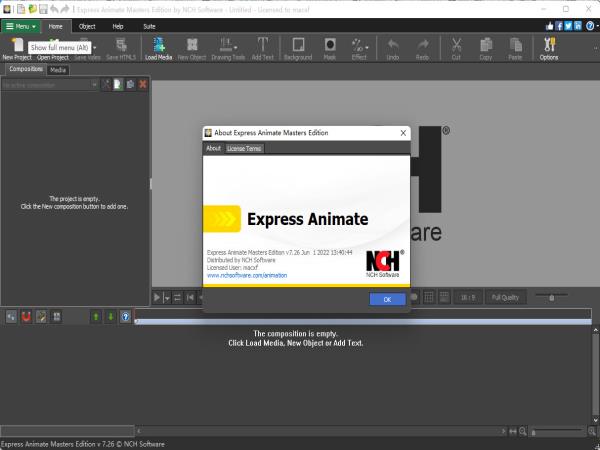Switch to the Home ribbon tab
Image resolution: width=600 pixels, height=450 pixels.
[x=55, y=26]
